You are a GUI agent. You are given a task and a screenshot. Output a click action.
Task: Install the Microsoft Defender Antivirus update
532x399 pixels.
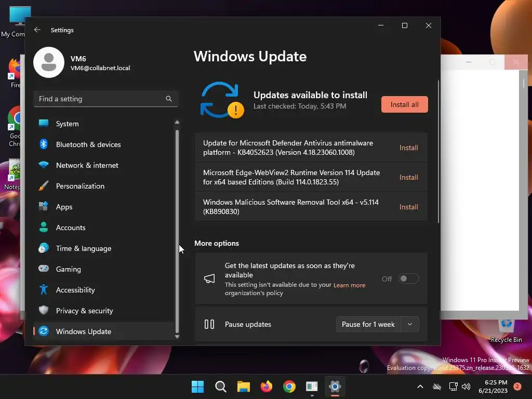point(408,148)
